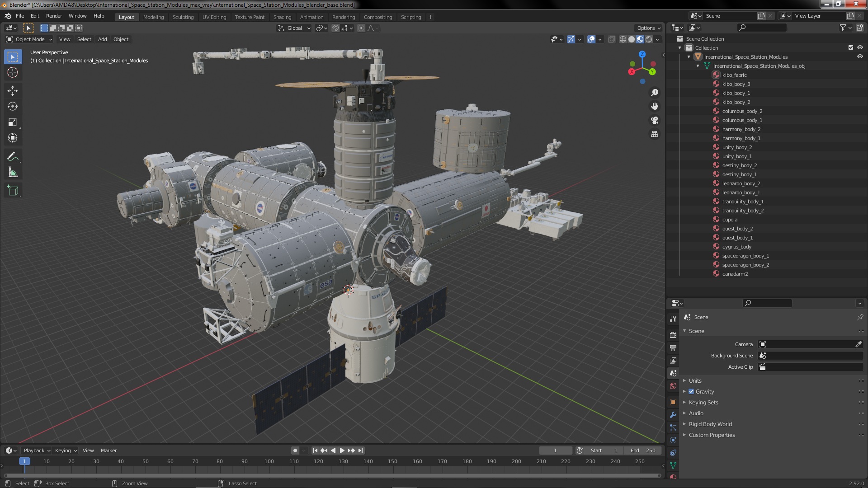Expand the Units panel
Viewport: 868px width, 488px height.
pos(695,381)
